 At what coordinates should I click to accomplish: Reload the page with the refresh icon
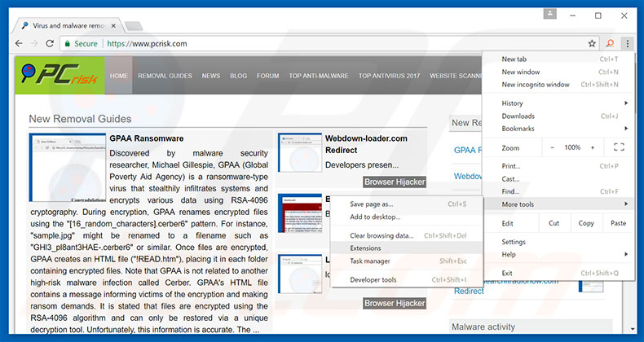[x=50, y=43]
